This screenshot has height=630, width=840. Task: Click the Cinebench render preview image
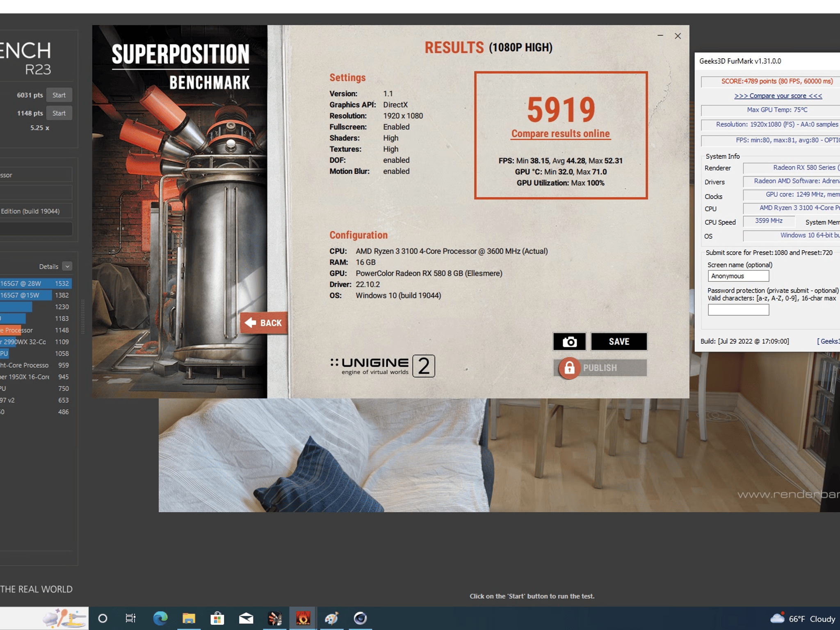pos(499,455)
